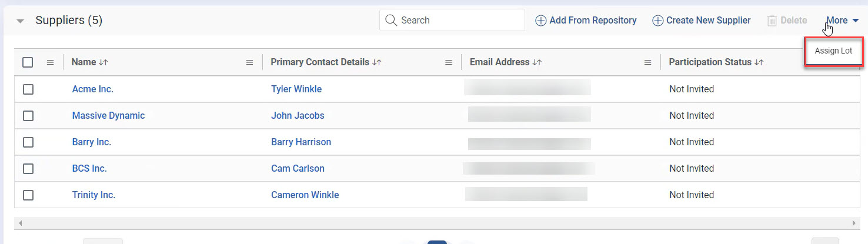Select the Trinity Inc. row checkbox
Image resolution: width=868 pixels, height=244 pixels.
click(x=28, y=195)
